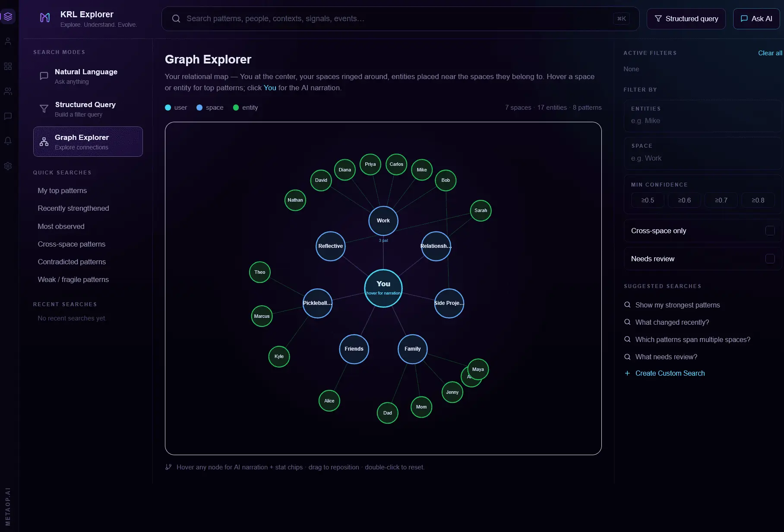The width and height of the screenshot is (784, 532).
Task: Set min confidence to ≥0.8
Action: tap(758, 200)
